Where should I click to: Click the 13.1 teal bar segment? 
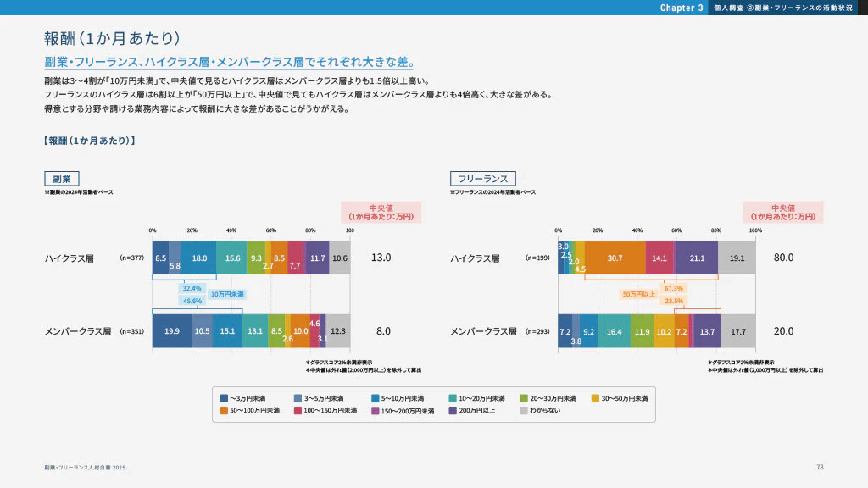255,331
